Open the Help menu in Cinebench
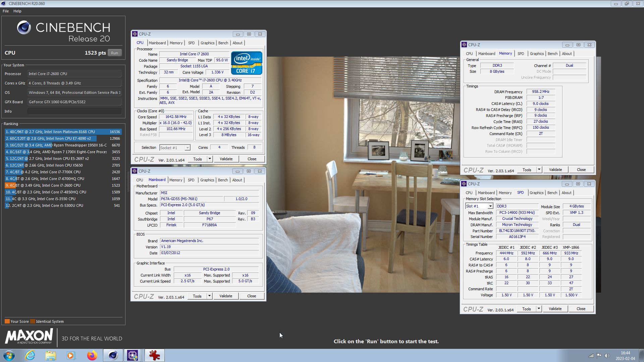The image size is (644, 362). coord(17,11)
